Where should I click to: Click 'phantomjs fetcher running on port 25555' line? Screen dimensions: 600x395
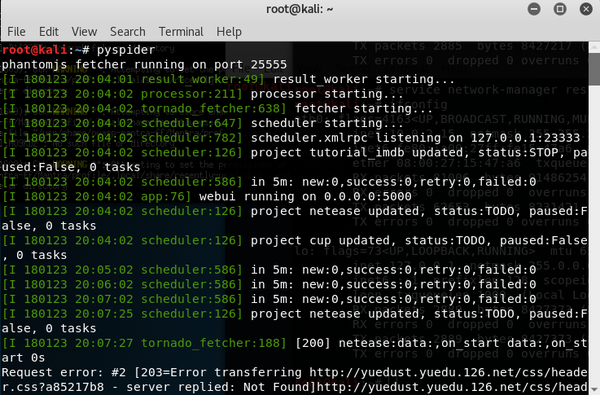click(x=144, y=65)
